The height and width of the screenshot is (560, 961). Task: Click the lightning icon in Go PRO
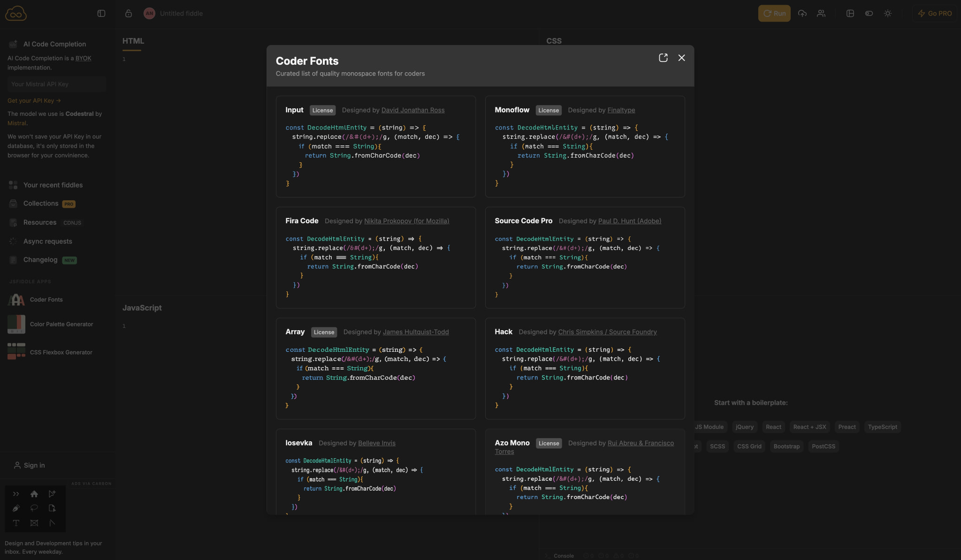coord(922,14)
